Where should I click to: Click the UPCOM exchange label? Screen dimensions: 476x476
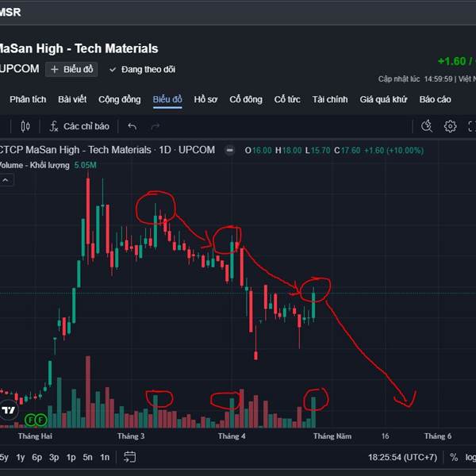point(19,69)
